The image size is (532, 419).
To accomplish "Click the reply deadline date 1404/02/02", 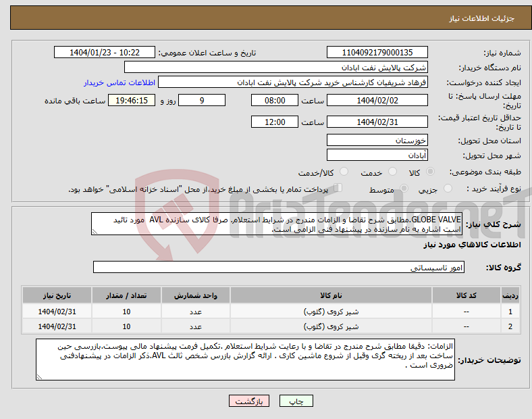I will (377, 100).
